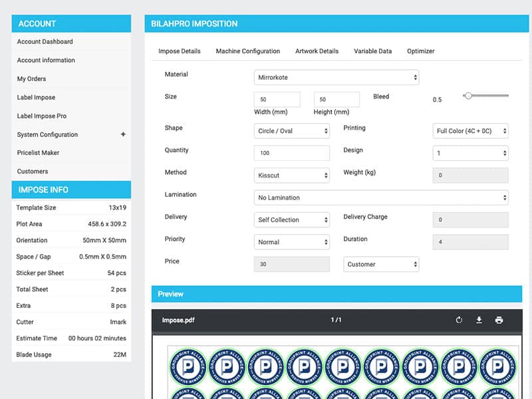Click the Width (mm) input field
This screenshot has width=532, height=399.
277,99
